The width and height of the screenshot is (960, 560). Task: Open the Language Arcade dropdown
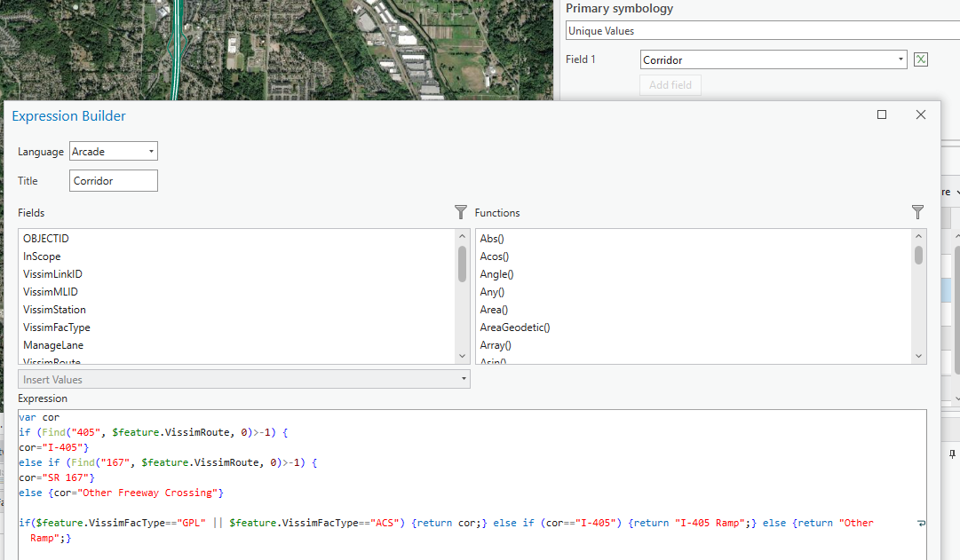tap(114, 151)
